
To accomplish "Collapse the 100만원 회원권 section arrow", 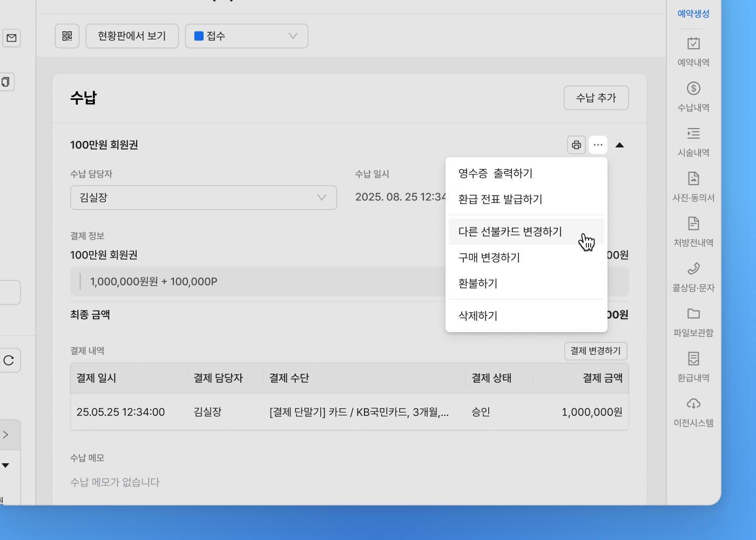I will (619, 145).
